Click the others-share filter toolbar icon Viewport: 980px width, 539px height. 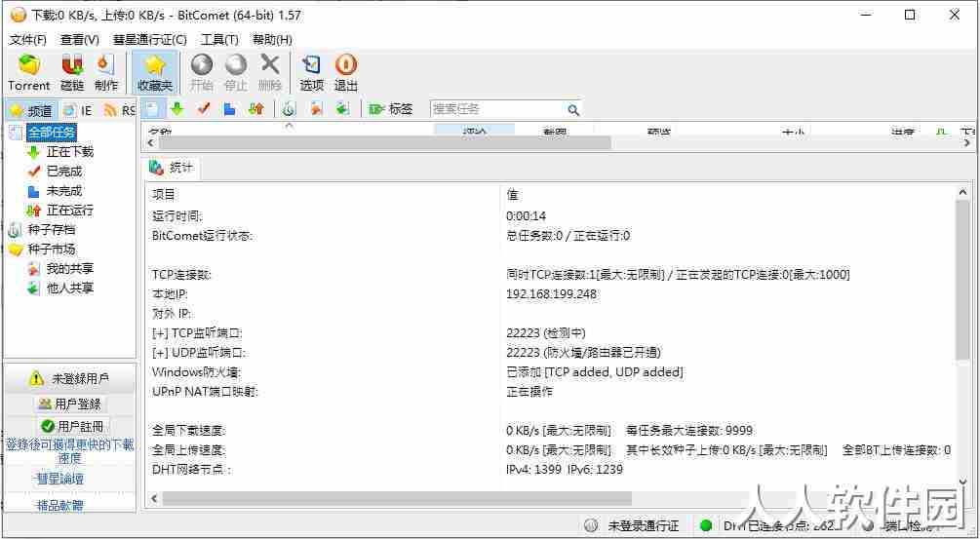(x=342, y=109)
